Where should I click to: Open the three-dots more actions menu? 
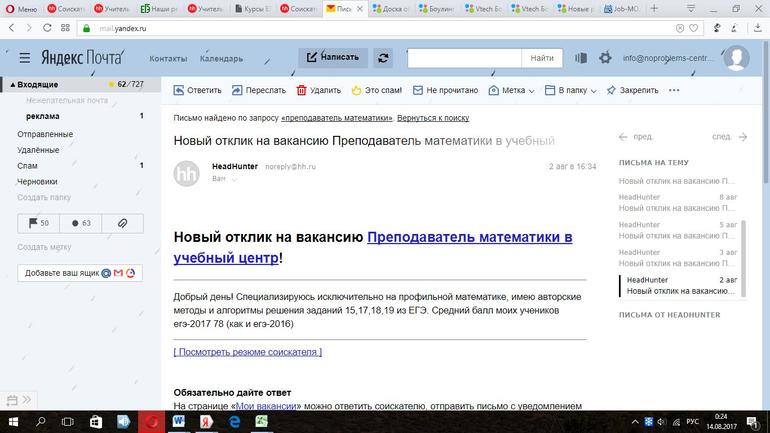[x=674, y=90]
